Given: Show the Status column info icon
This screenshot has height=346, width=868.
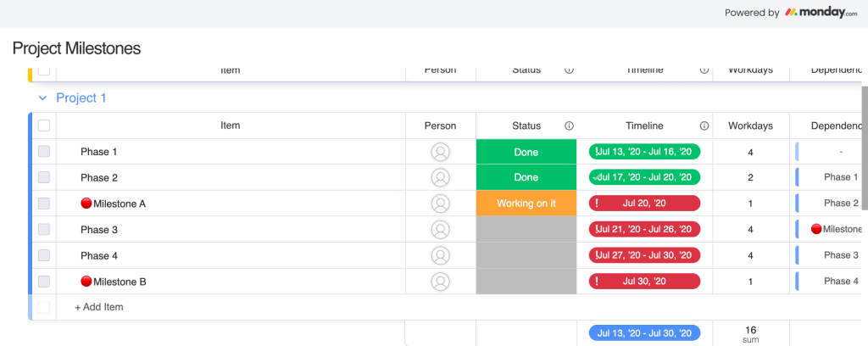Looking at the screenshot, I should (569, 126).
